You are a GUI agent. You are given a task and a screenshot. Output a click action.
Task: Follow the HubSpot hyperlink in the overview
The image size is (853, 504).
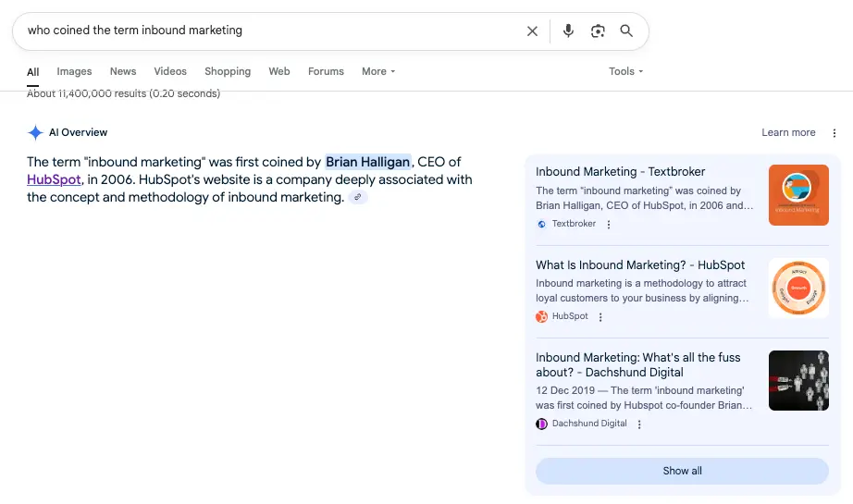tap(54, 179)
